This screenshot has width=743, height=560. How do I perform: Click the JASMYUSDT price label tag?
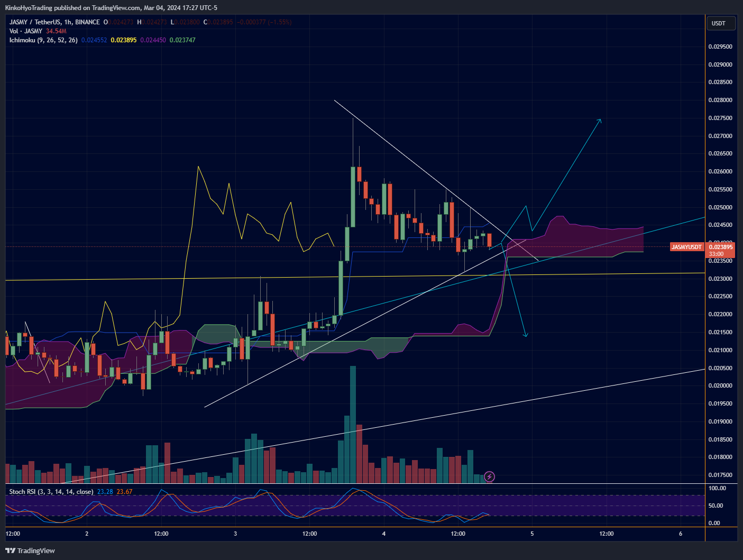click(686, 247)
